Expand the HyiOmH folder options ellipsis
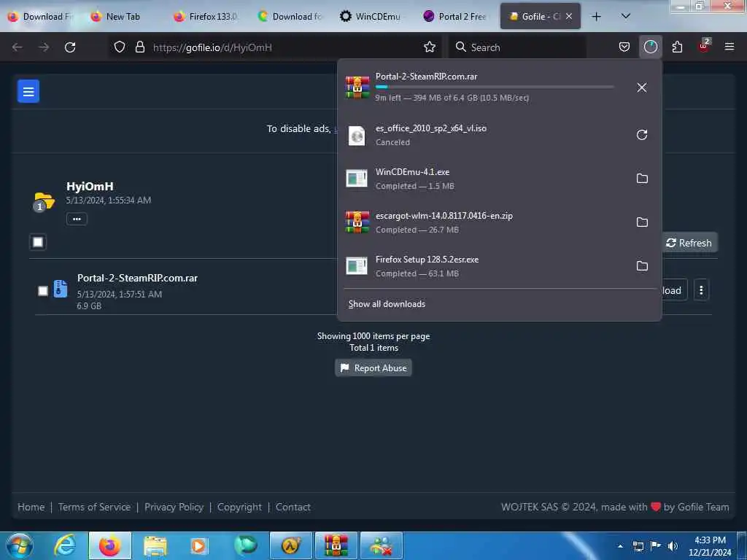747x560 pixels. 77,219
